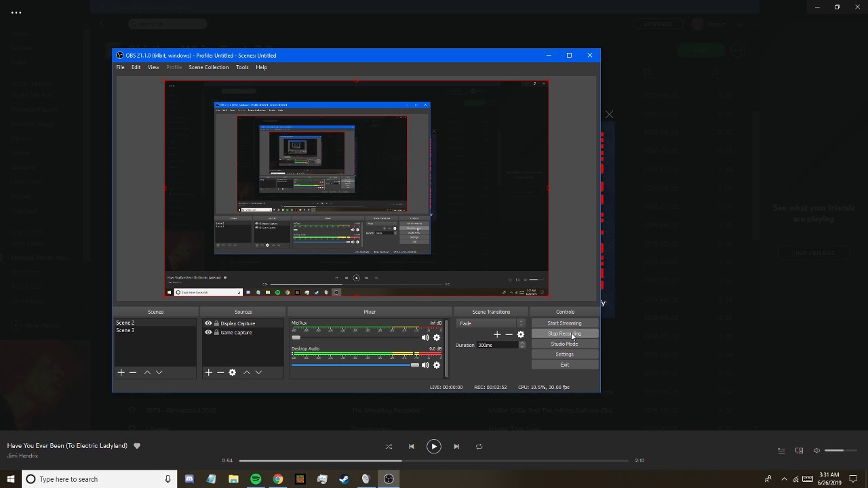This screenshot has width=868, height=488.
Task: Open Steam from the taskbar
Action: pos(344,479)
